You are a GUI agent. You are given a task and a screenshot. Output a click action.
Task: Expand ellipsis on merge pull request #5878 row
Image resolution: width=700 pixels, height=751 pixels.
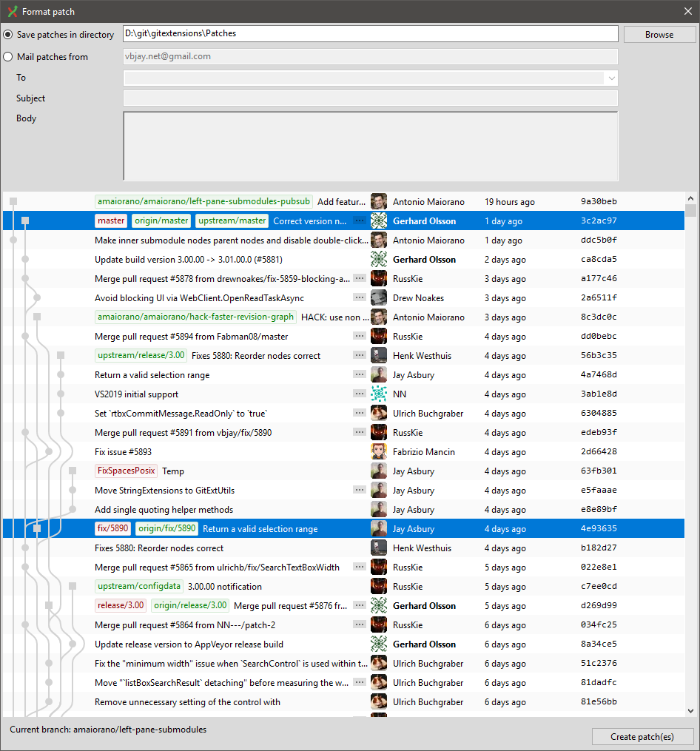[360, 277]
